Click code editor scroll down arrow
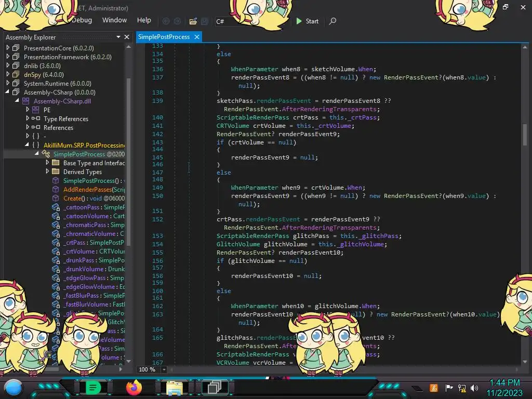Image resolution: width=532 pixels, height=399 pixels. point(525,362)
